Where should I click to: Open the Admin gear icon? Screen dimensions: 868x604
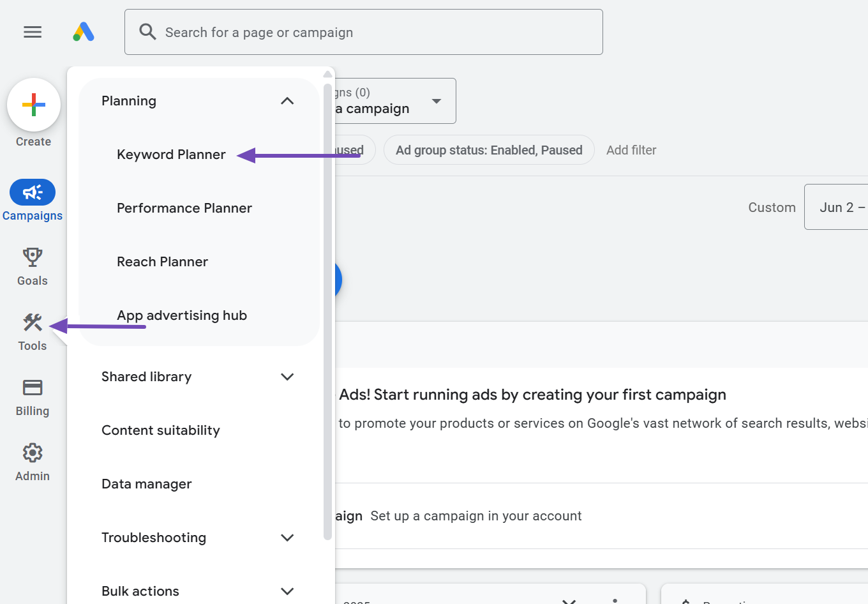pos(33,453)
